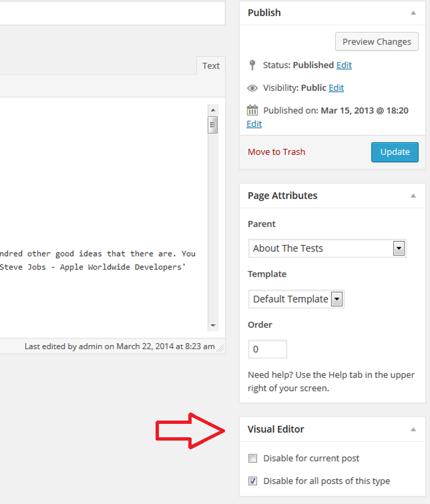Click the Preview Changes button
This screenshot has height=504, width=430.
tap(376, 41)
